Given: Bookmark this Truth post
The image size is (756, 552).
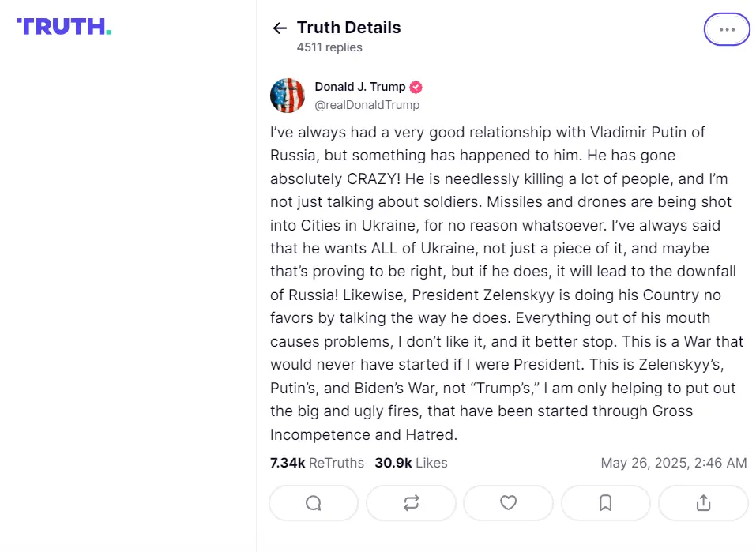Looking at the screenshot, I should [x=606, y=503].
